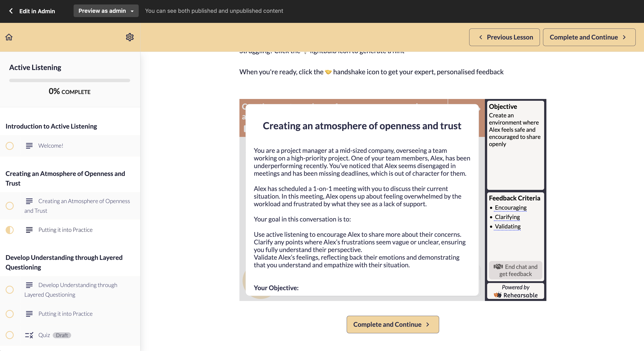Click the handshake icon on End chat button
The image size is (644, 351).
click(x=498, y=266)
